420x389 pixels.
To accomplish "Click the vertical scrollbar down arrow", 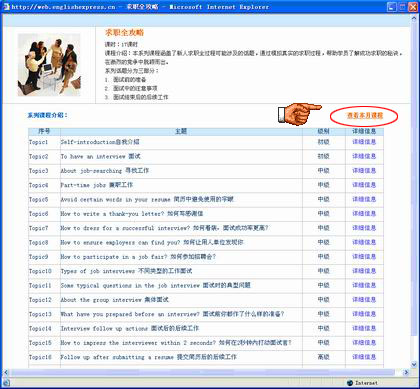I will coord(415,364).
